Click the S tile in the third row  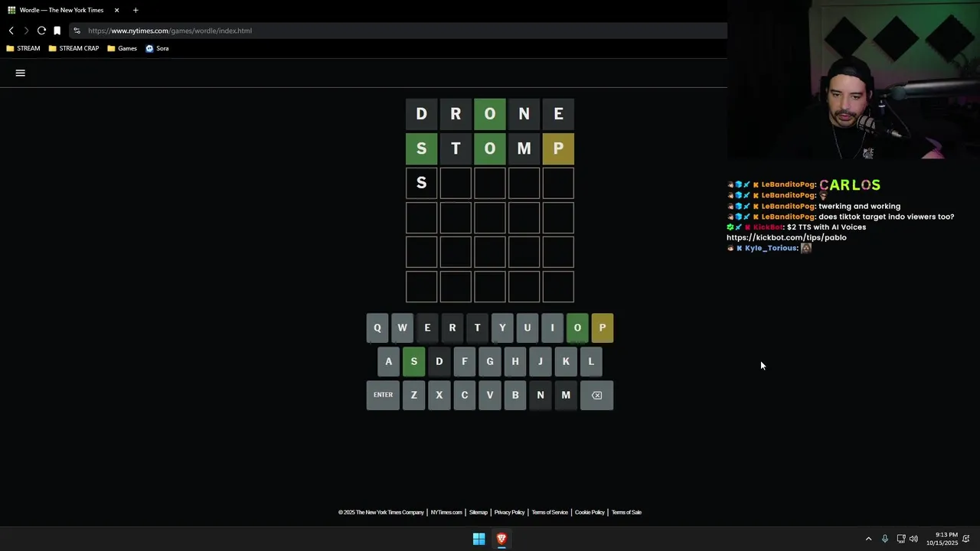click(421, 183)
